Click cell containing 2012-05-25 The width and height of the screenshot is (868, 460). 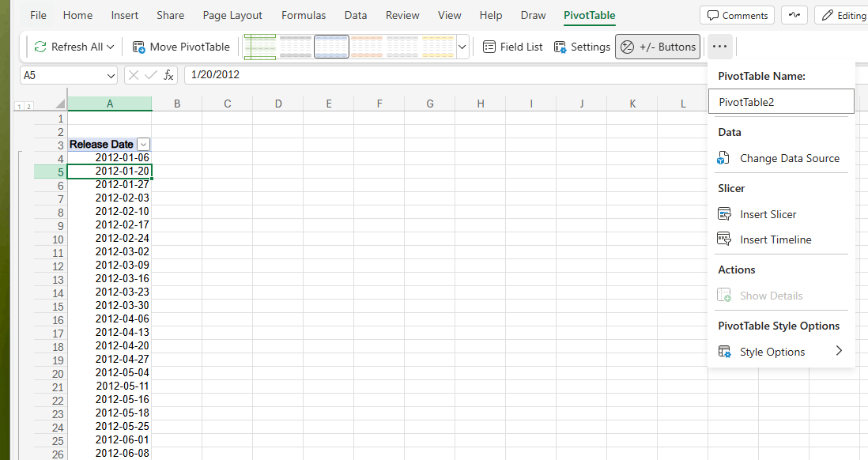[110, 426]
